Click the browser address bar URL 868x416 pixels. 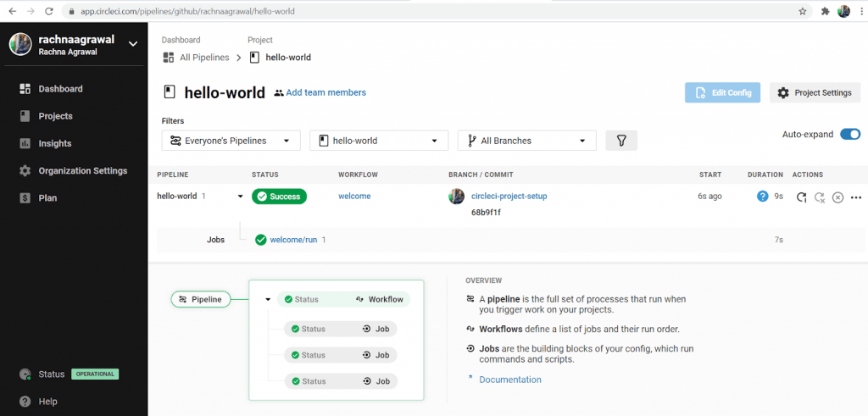[339, 11]
